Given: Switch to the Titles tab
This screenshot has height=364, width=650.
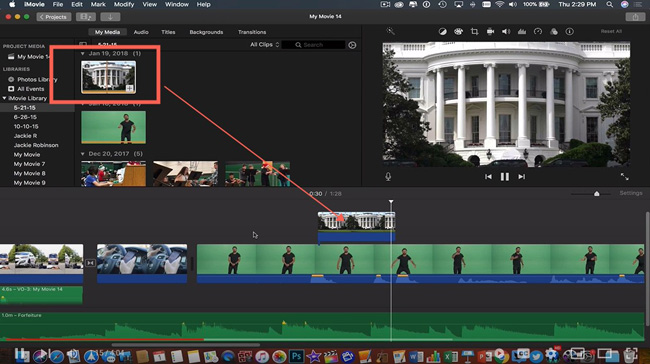Looking at the screenshot, I should coord(168,32).
